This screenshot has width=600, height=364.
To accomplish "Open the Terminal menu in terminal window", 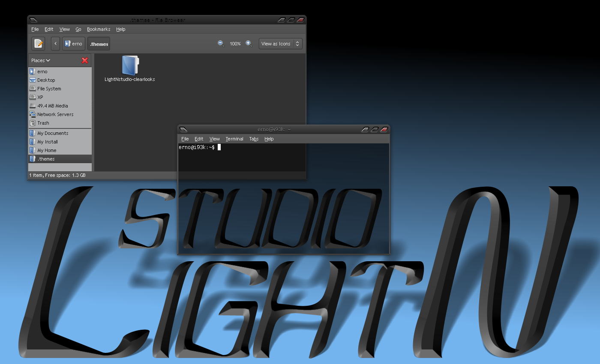I will (x=234, y=139).
